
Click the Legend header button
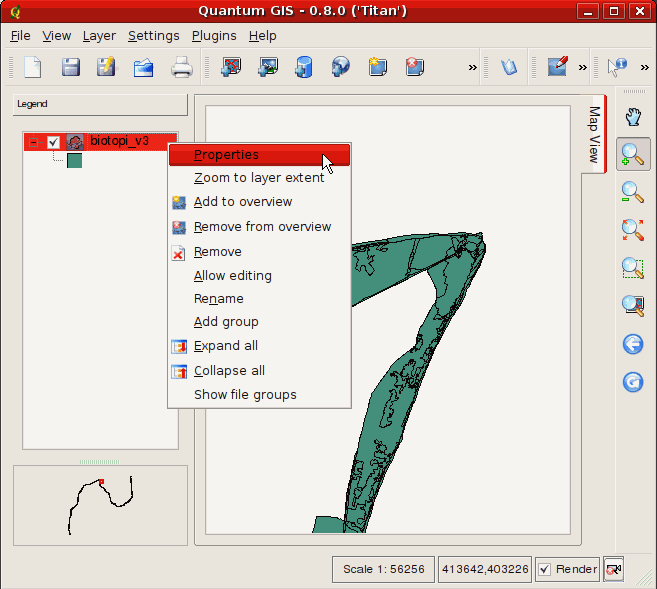click(x=100, y=104)
